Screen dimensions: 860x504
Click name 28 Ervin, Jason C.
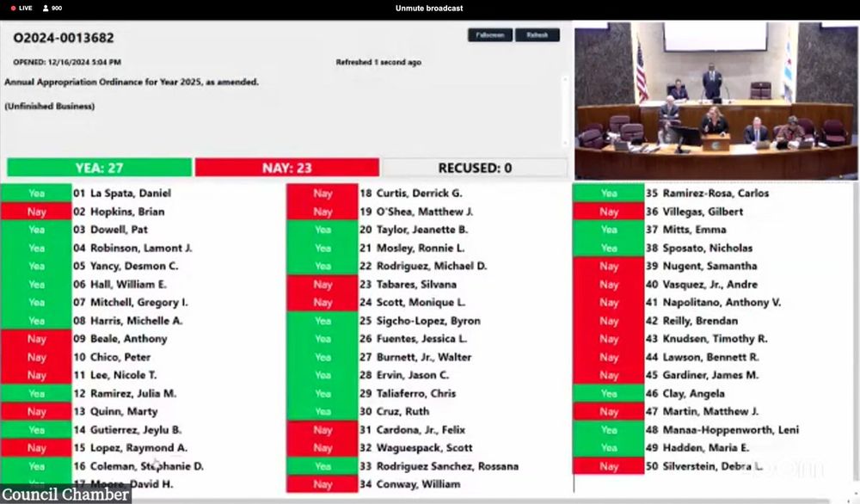pos(404,375)
